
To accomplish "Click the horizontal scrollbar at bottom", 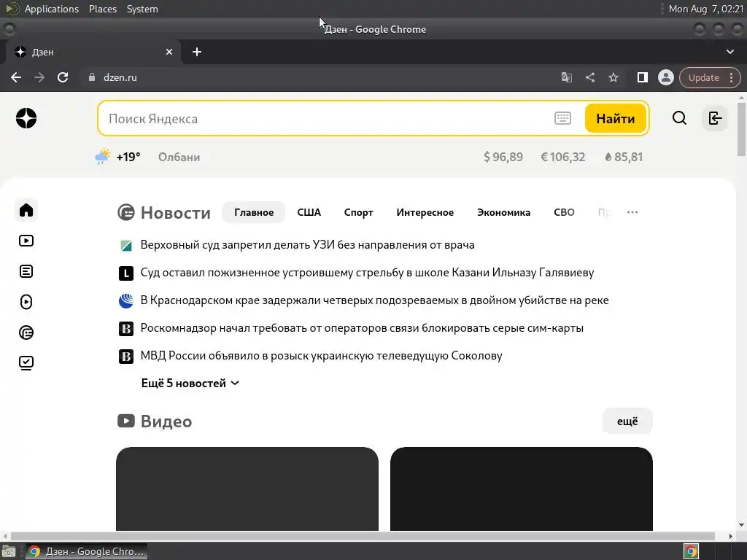I will 363,536.
